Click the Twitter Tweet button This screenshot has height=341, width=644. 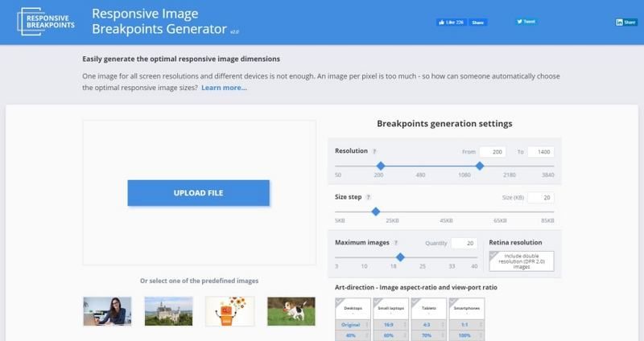click(526, 22)
